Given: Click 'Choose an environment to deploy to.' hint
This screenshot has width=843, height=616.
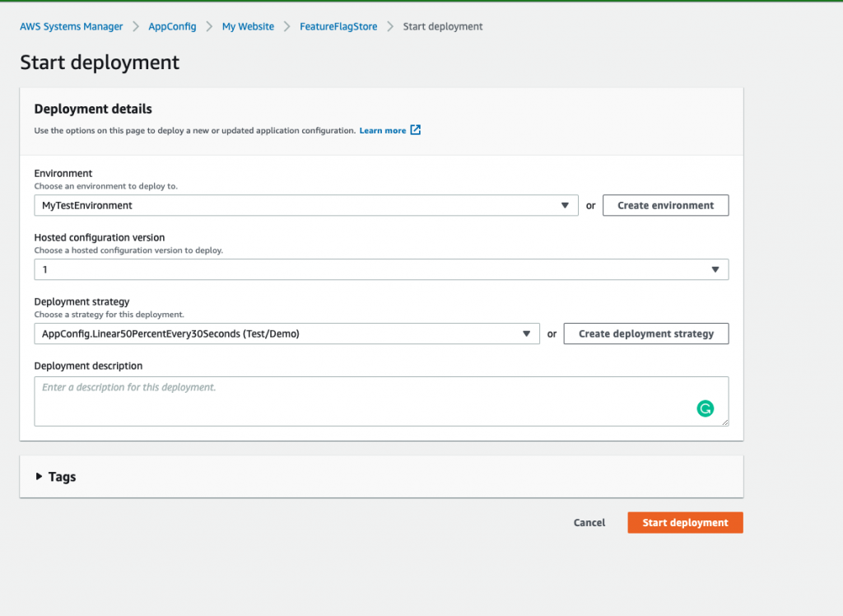Looking at the screenshot, I should click(x=106, y=186).
